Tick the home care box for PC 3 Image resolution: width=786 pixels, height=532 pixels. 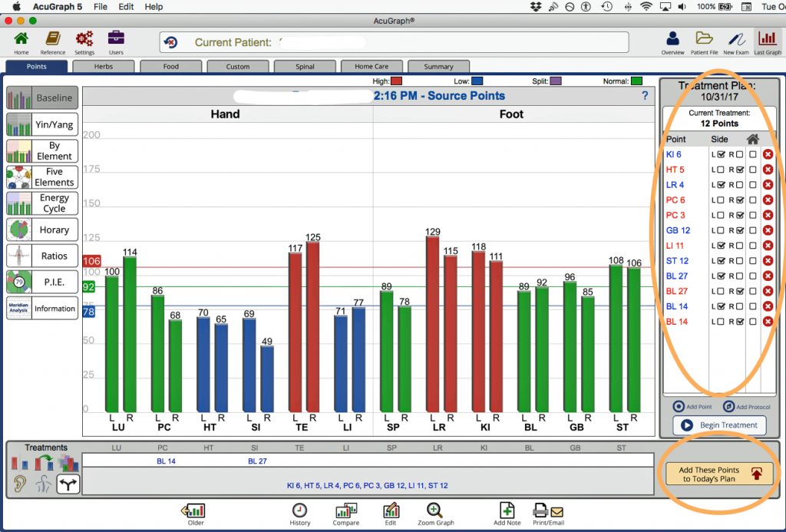click(x=753, y=215)
